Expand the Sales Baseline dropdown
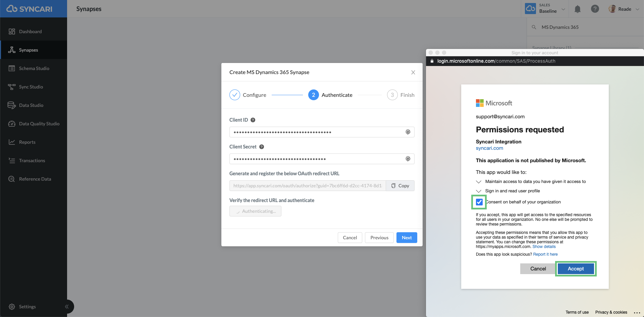The image size is (644, 317). coord(563,9)
